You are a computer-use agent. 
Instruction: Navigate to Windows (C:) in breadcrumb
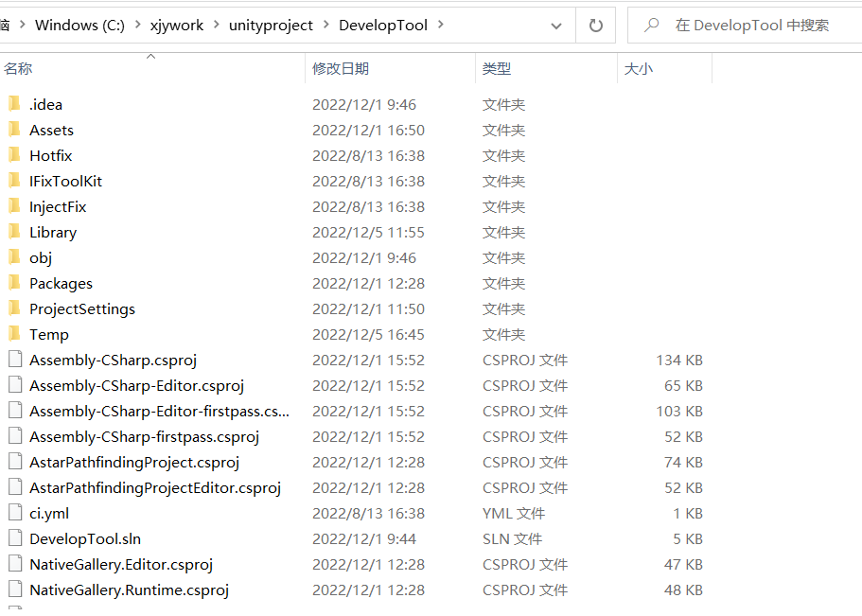pos(79,26)
